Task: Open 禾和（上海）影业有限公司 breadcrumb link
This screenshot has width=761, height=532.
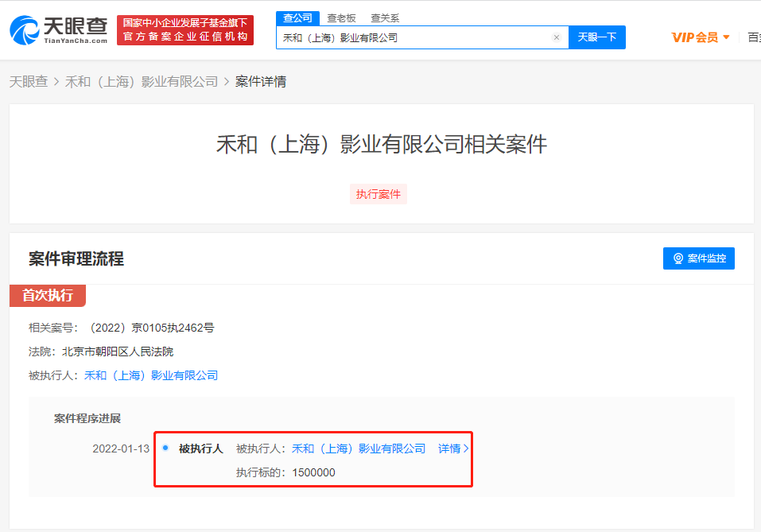Action: point(142,82)
